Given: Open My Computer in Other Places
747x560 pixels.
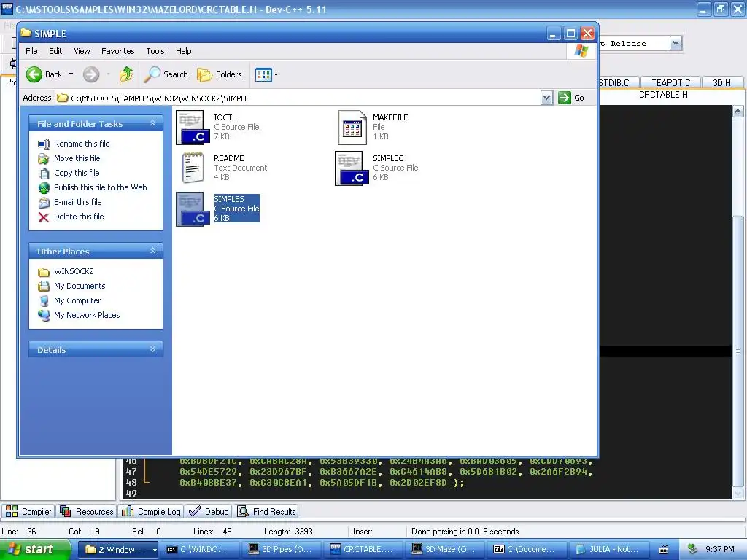Looking at the screenshot, I should click(77, 300).
